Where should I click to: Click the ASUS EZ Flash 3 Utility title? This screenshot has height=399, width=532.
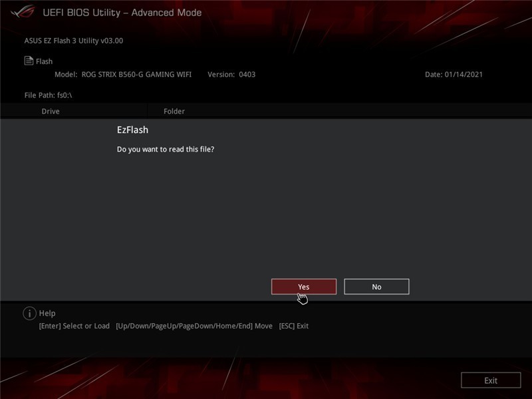(74, 41)
